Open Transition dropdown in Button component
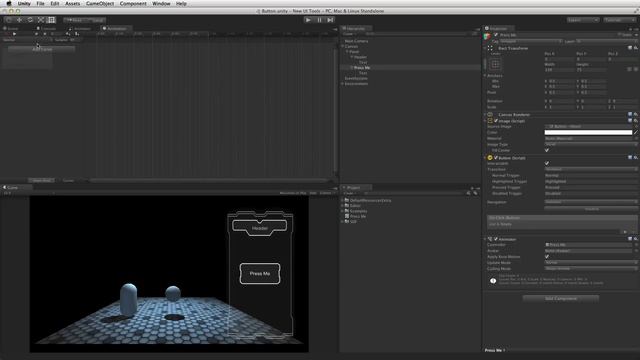The width and height of the screenshot is (640, 360). 591,169
